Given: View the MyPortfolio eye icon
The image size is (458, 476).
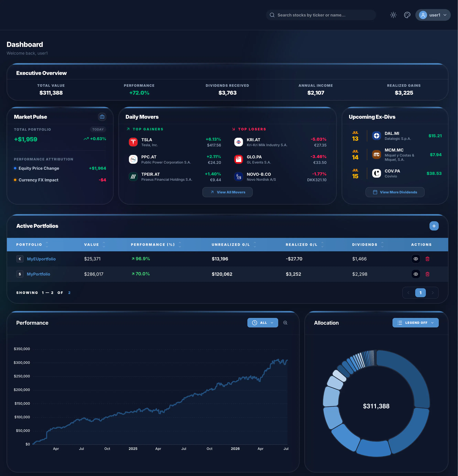Looking at the screenshot, I should click(416, 274).
